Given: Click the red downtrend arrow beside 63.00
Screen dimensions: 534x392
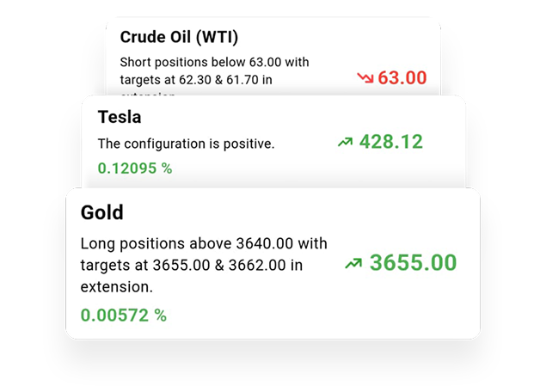Looking at the screenshot, I should coord(365,78).
